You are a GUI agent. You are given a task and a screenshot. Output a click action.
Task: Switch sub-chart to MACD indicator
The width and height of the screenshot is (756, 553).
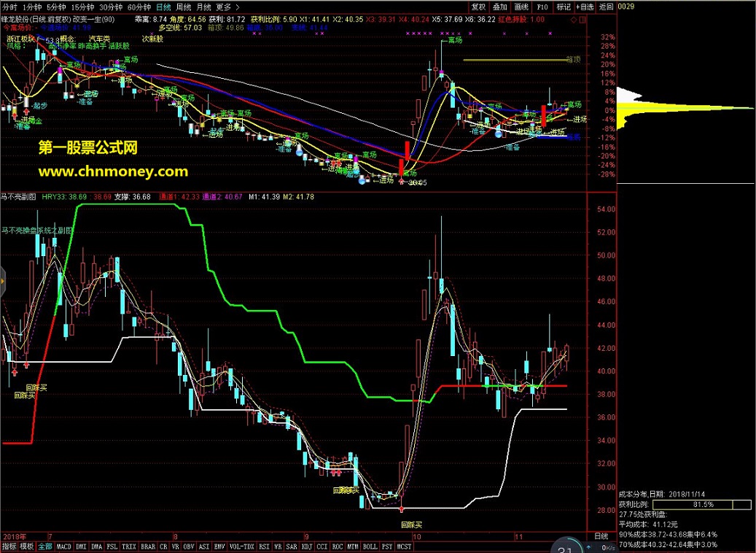tap(63, 546)
